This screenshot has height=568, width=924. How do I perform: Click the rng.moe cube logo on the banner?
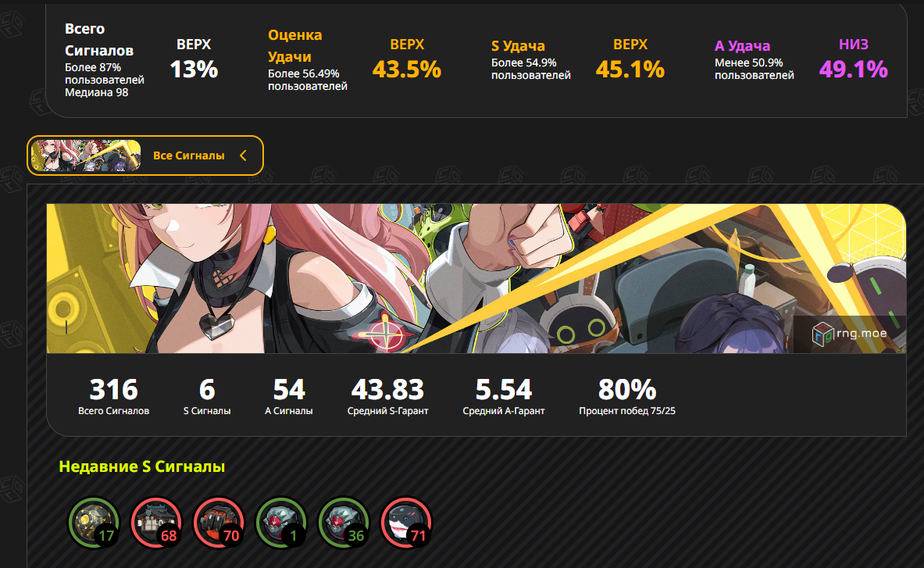pyautogui.click(x=822, y=334)
